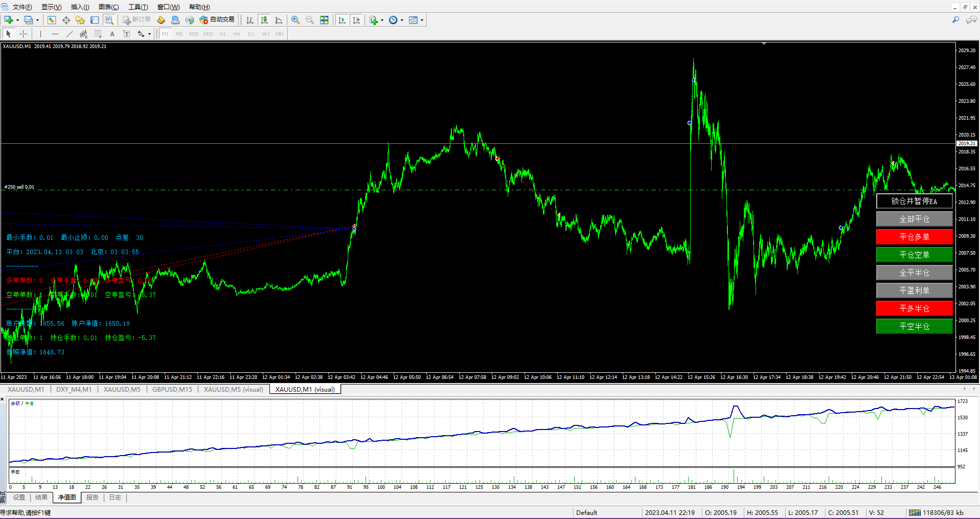Select the text A tool
The width and height of the screenshot is (980, 519).
112,34
